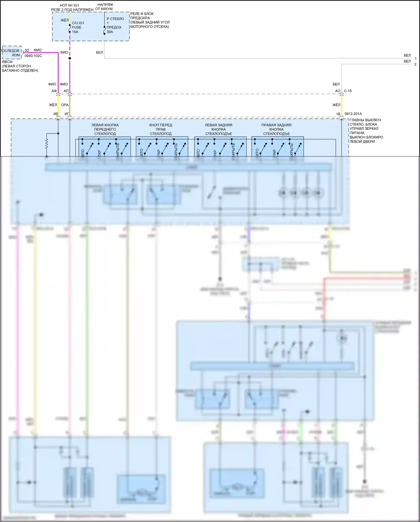Viewport: 420px width, 522px height.
Task: Click the 0940-102C connector label
Action: (x=33, y=56)
